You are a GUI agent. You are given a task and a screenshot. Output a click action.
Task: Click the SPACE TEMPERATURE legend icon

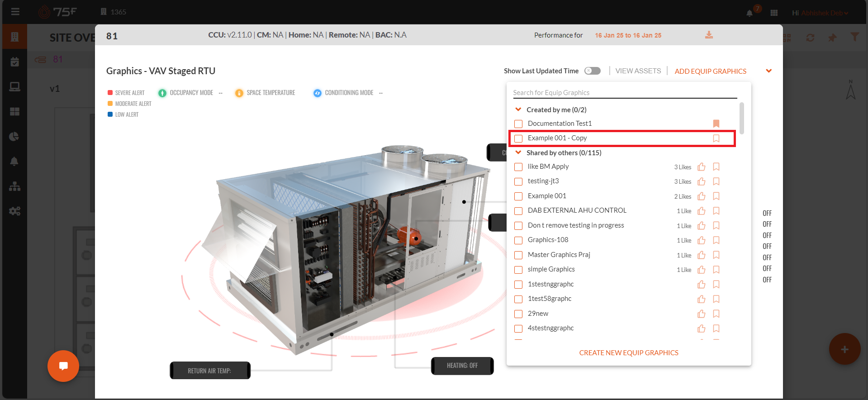click(239, 93)
